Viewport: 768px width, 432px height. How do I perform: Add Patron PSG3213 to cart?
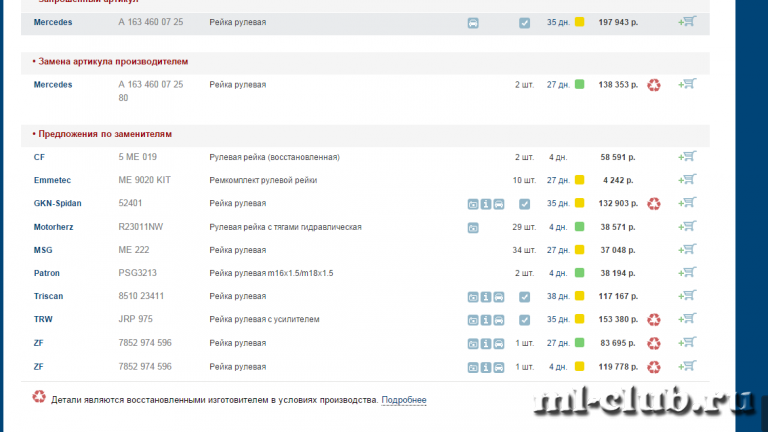(x=687, y=272)
